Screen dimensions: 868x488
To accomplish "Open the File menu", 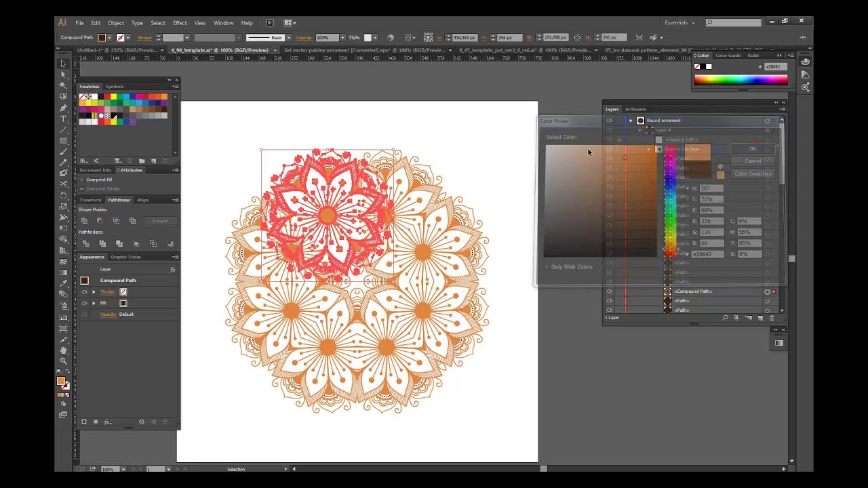I will [79, 23].
